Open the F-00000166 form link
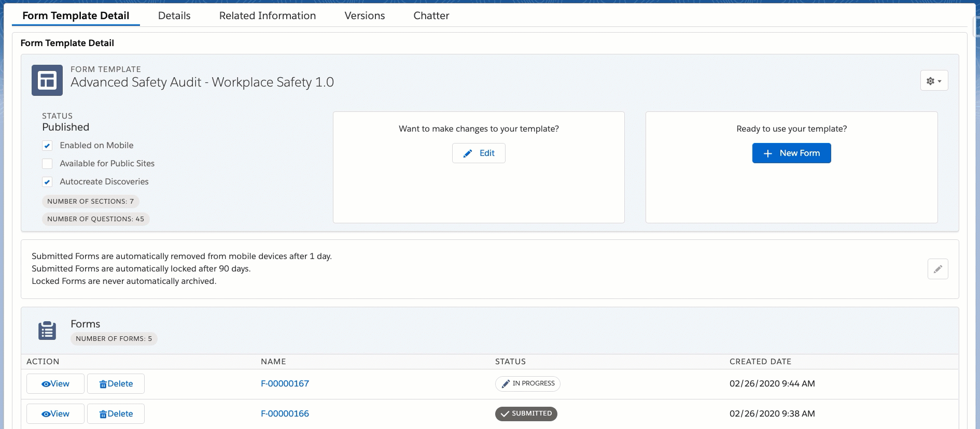Screen dimensions: 980x429 pos(285,414)
